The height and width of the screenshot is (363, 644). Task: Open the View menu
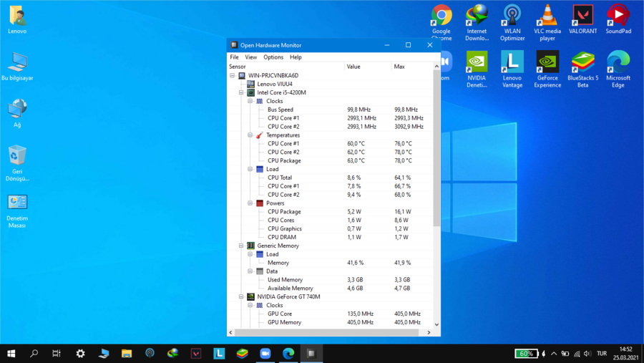[250, 57]
